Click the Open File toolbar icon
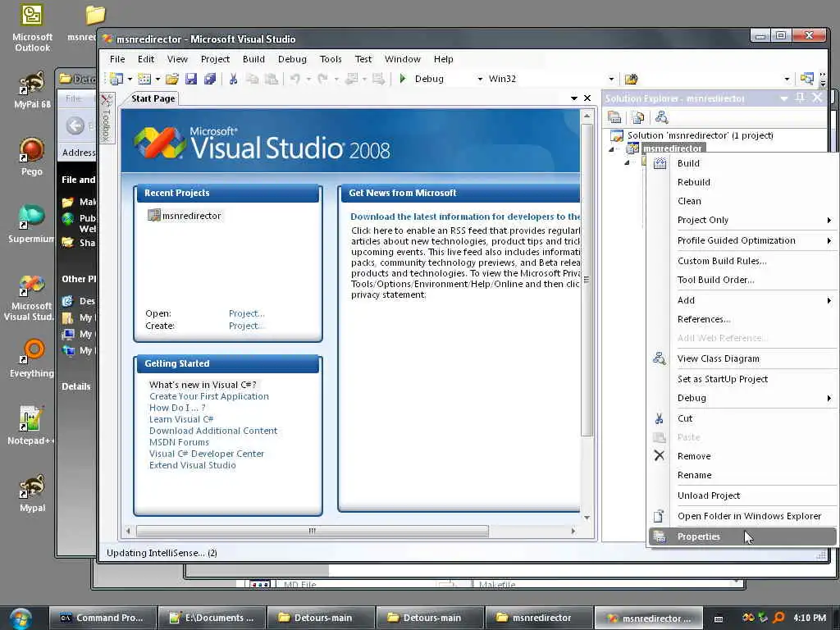This screenshot has height=630, width=840. click(x=172, y=79)
